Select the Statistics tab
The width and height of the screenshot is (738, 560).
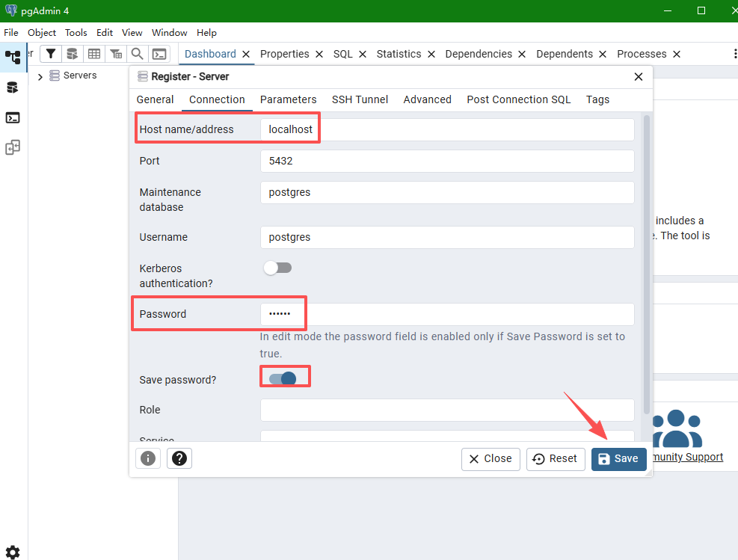point(399,54)
